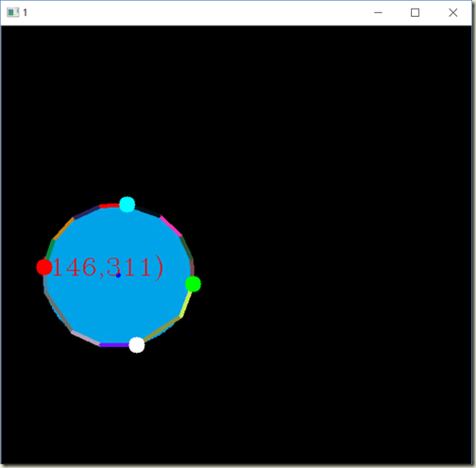The width and height of the screenshot is (476, 468).
Task: Click the window icon in title bar
Action: pyautogui.click(x=13, y=12)
